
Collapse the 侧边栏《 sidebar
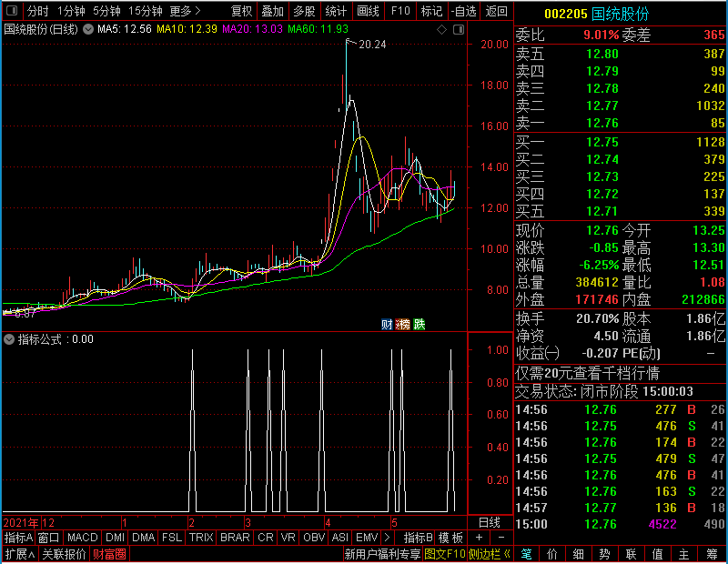click(x=490, y=554)
